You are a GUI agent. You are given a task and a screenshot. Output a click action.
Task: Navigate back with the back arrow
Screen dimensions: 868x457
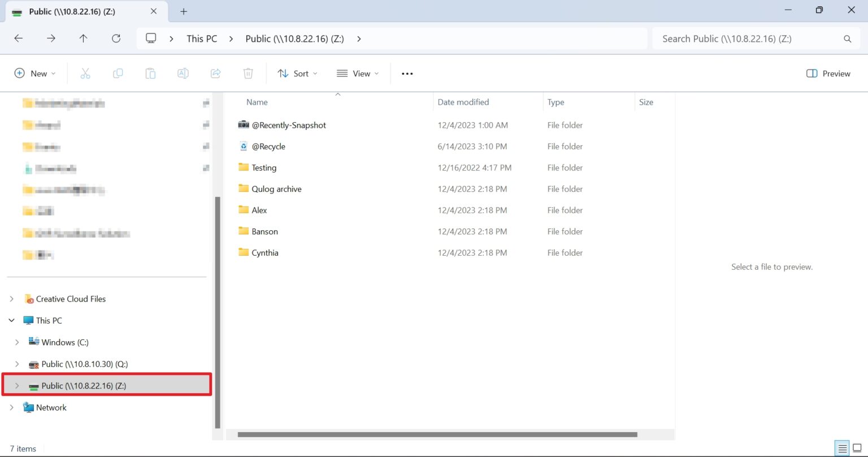click(19, 38)
